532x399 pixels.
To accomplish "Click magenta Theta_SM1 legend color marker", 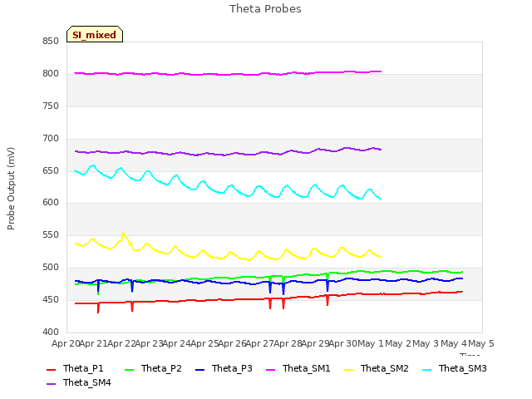I will pos(270,369).
